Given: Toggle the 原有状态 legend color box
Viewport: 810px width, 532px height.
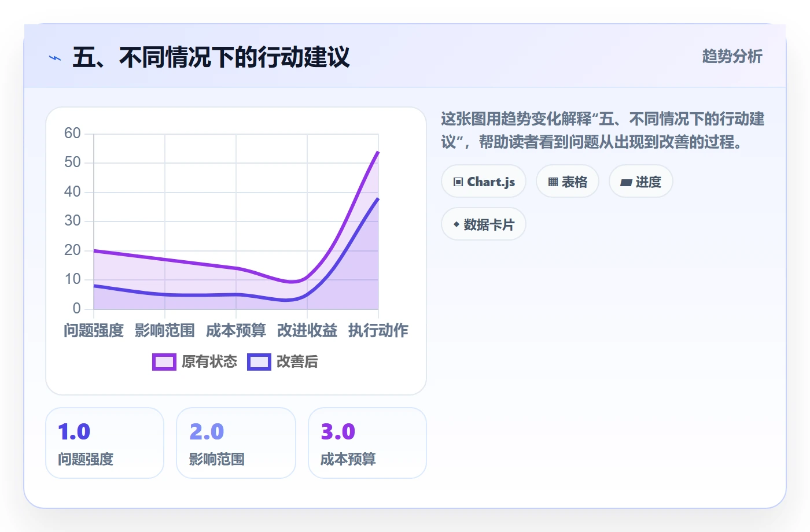Looking at the screenshot, I should [x=164, y=362].
